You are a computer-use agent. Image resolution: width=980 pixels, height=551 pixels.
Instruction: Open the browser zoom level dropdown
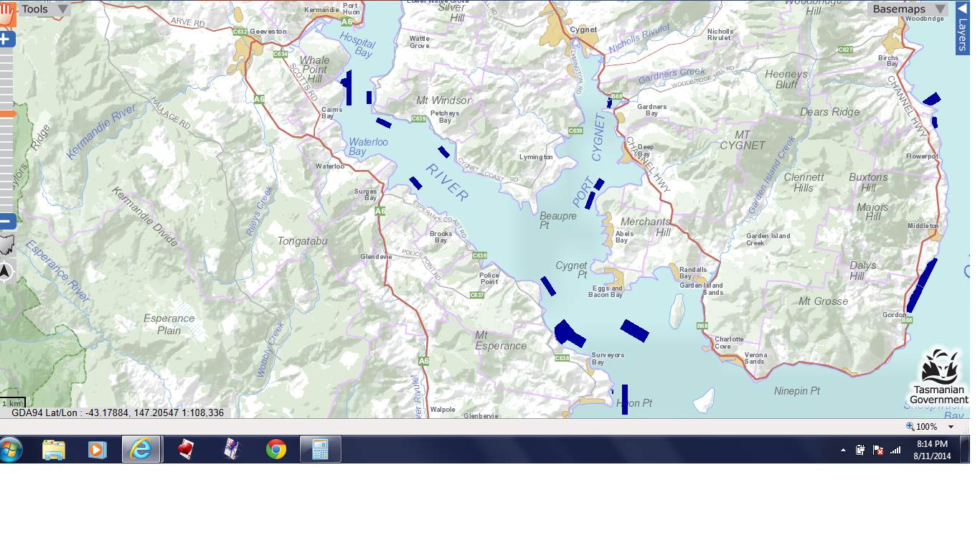click(951, 427)
